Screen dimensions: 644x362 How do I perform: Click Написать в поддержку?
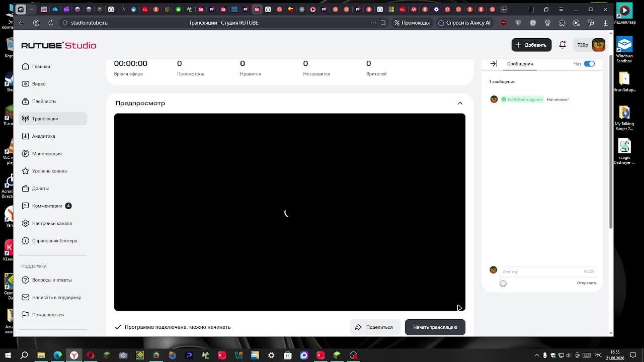tap(53, 297)
